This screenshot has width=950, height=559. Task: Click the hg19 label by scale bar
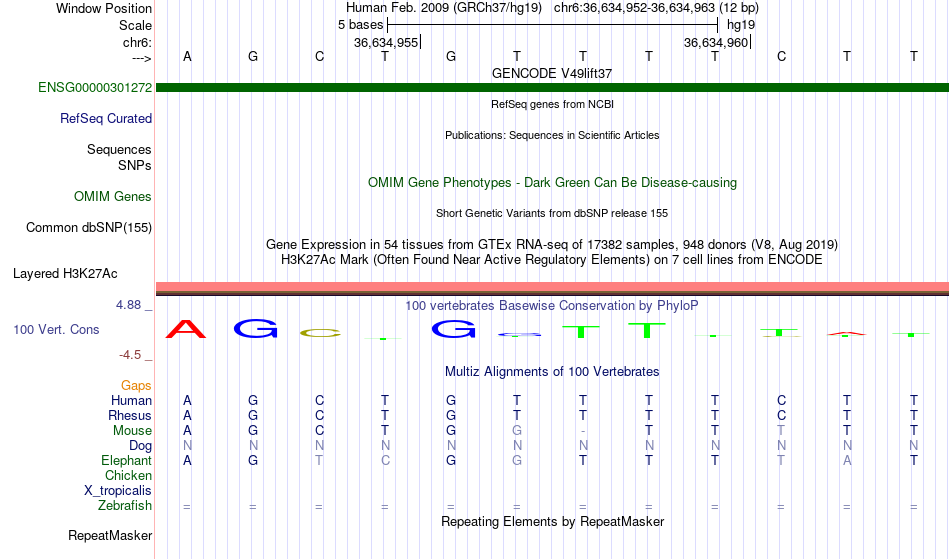tap(741, 25)
